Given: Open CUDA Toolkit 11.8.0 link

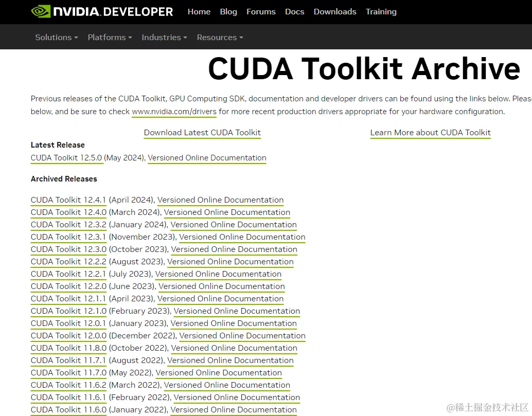Looking at the screenshot, I should [x=68, y=348].
